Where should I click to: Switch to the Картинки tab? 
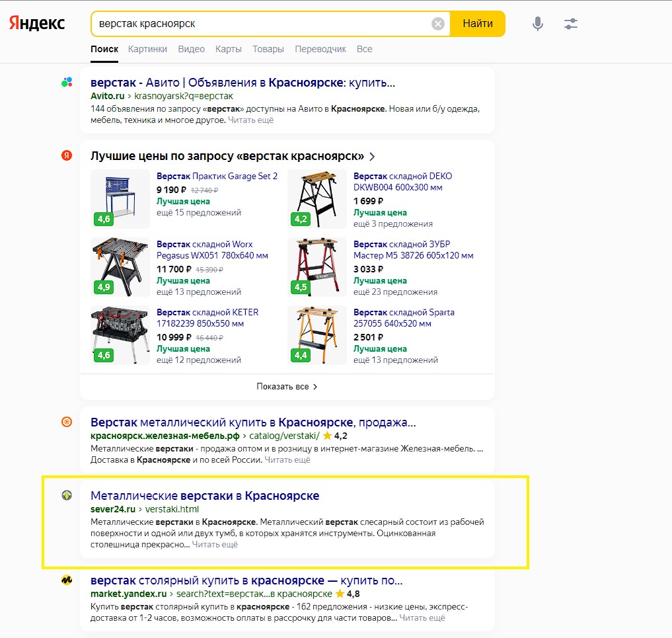147,49
